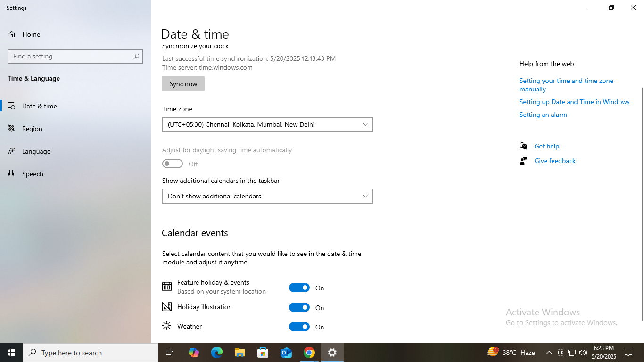Click the Sync now button

(183, 84)
